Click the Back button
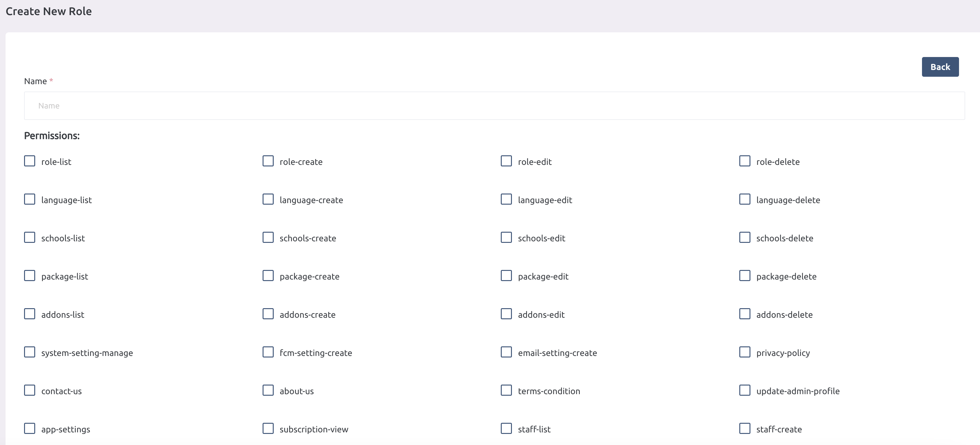This screenshot has width=980, height=445. [x=940, y=67]
